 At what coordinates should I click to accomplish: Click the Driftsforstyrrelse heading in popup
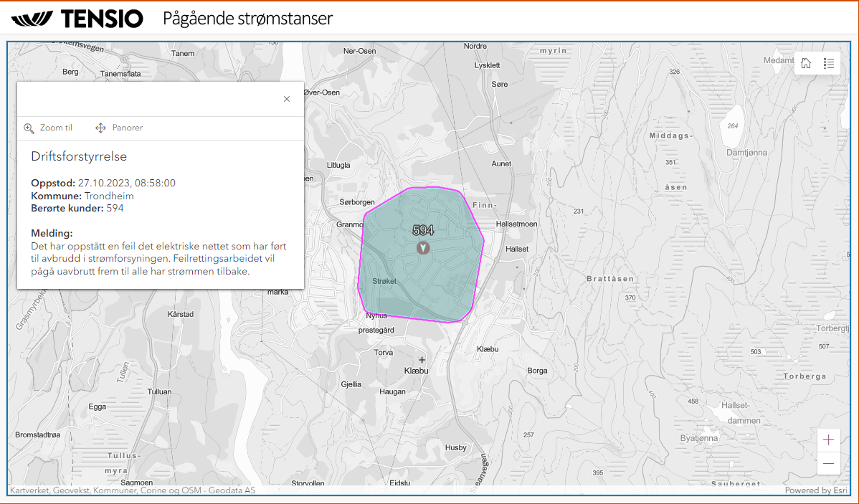(79, 156)
